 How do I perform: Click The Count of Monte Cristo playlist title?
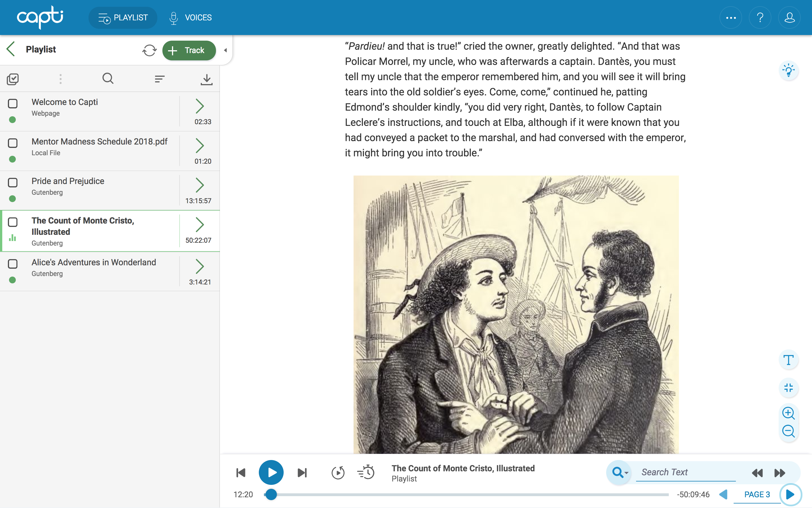[x=83, y=226]
